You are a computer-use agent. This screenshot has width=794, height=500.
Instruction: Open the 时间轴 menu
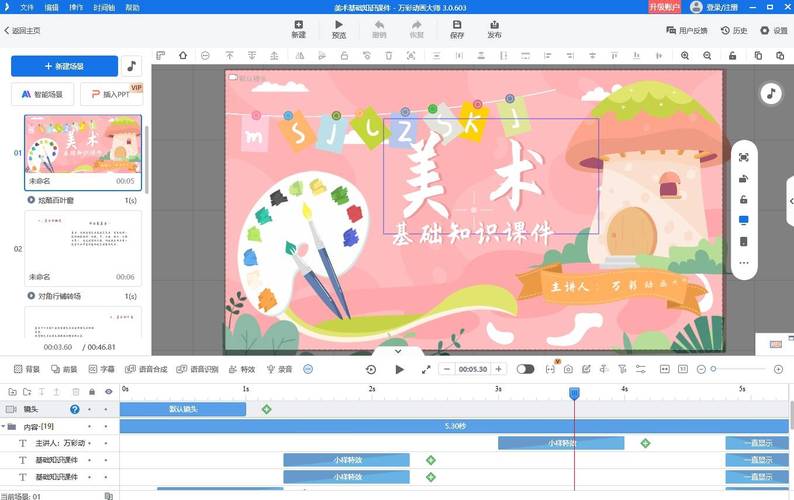pos(104,6)
